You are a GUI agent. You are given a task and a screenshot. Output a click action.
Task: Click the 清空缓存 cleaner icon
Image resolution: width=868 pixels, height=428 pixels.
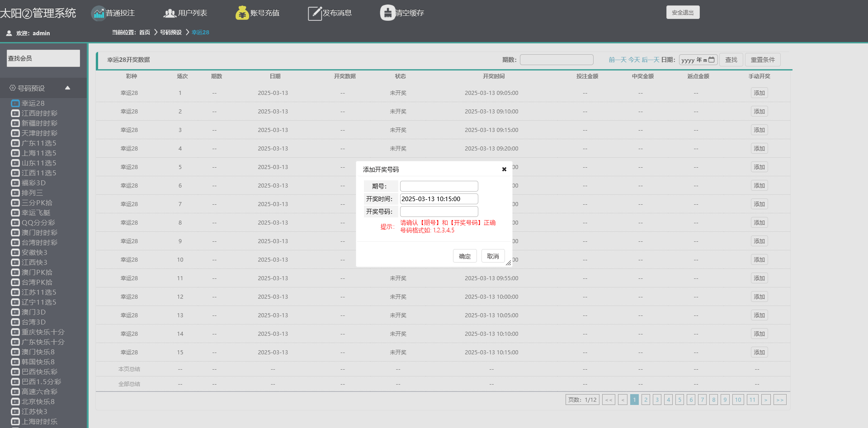coord(387,13)
